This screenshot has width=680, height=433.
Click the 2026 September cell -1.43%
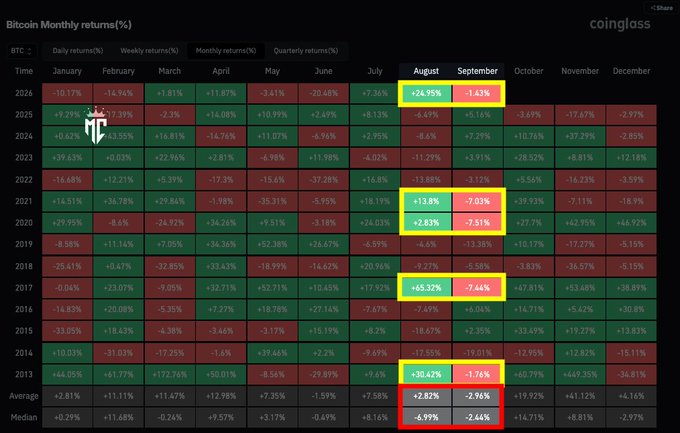(x=477, y=93)
